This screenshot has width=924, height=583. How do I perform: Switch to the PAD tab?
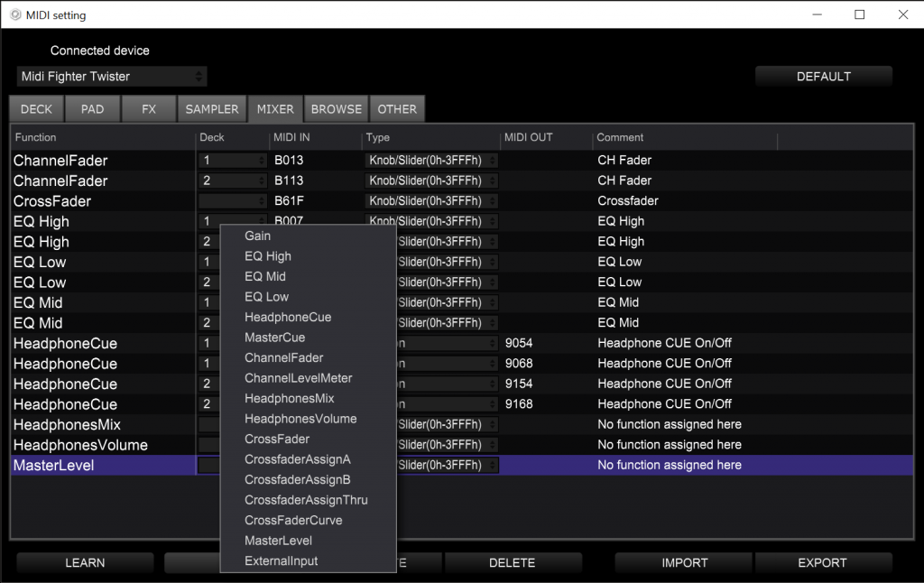tap(92, 108)
